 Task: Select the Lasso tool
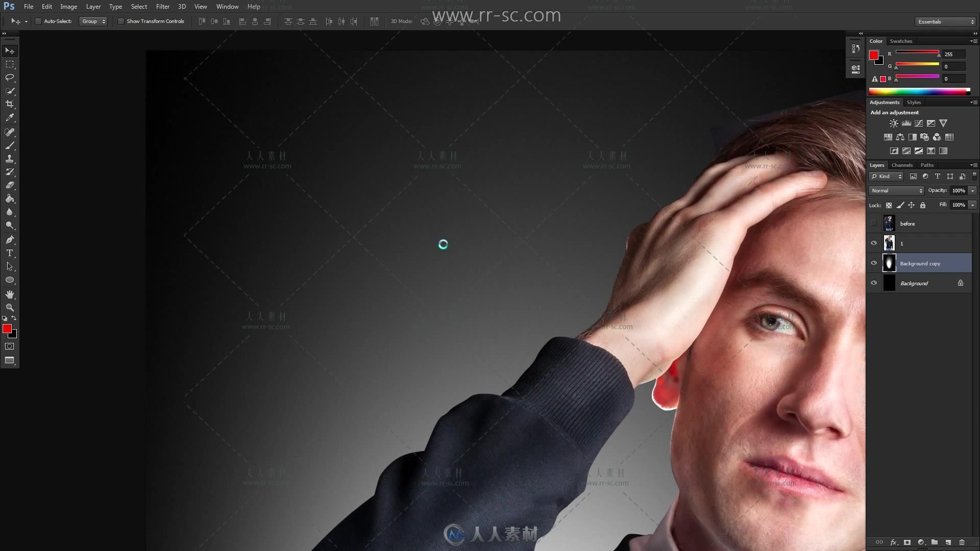pyautogui.click(x=9, y=78)
